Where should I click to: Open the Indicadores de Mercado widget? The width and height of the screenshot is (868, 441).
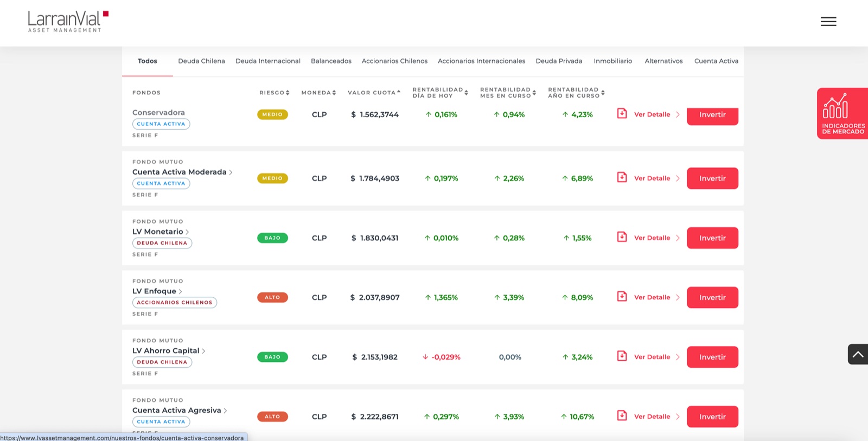[x=843, y=113]
